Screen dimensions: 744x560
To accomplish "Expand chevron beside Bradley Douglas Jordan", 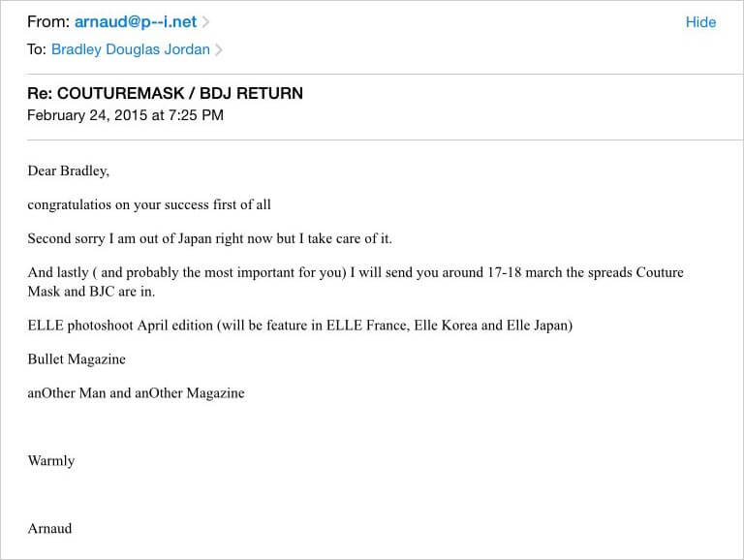I will tap(219, 49).
